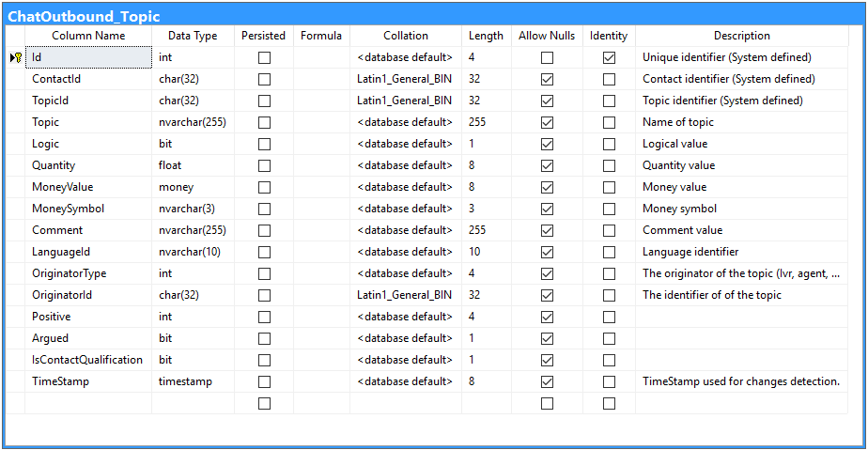The width and height of the screenshot is (868, 450).
Task: Select the Id column name cell
Action: (x=88, y=57)
